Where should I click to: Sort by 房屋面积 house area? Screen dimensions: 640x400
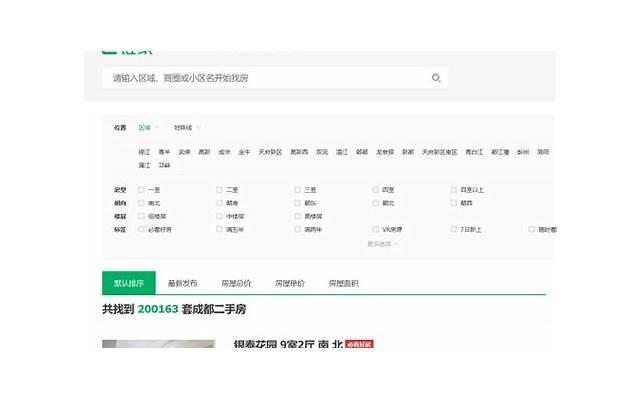pyautogui.click(x=343, y=283)
